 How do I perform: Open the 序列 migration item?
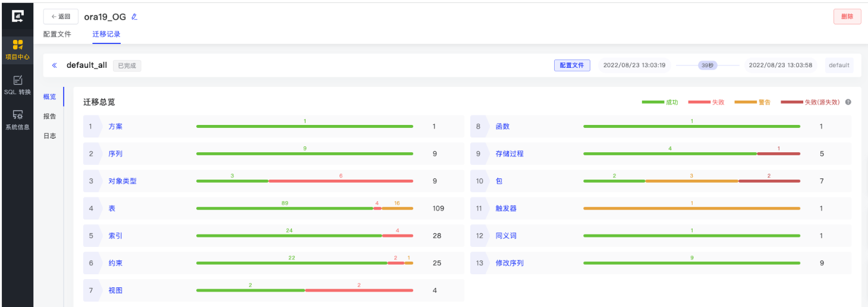point(115,154)
